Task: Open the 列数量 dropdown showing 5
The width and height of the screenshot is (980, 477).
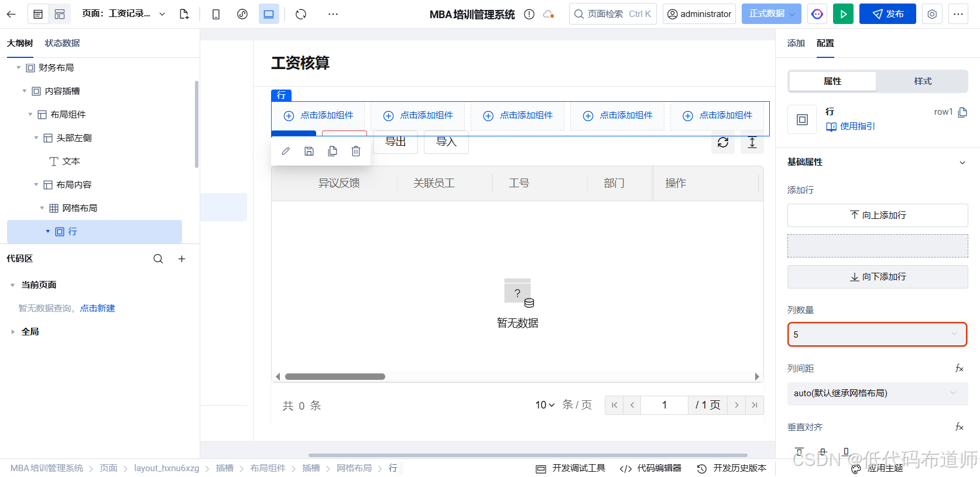Action: pyautogui.click(x=877, y=335)
